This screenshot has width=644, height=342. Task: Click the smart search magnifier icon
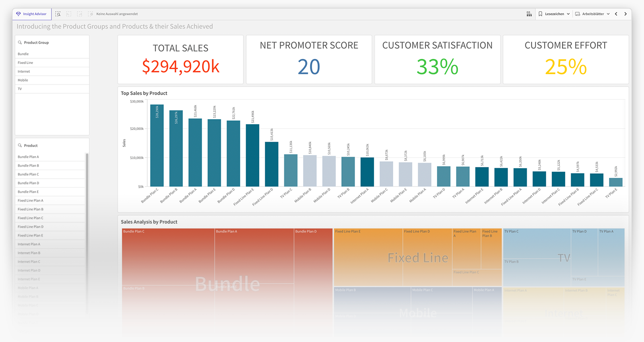click(58, 14)
